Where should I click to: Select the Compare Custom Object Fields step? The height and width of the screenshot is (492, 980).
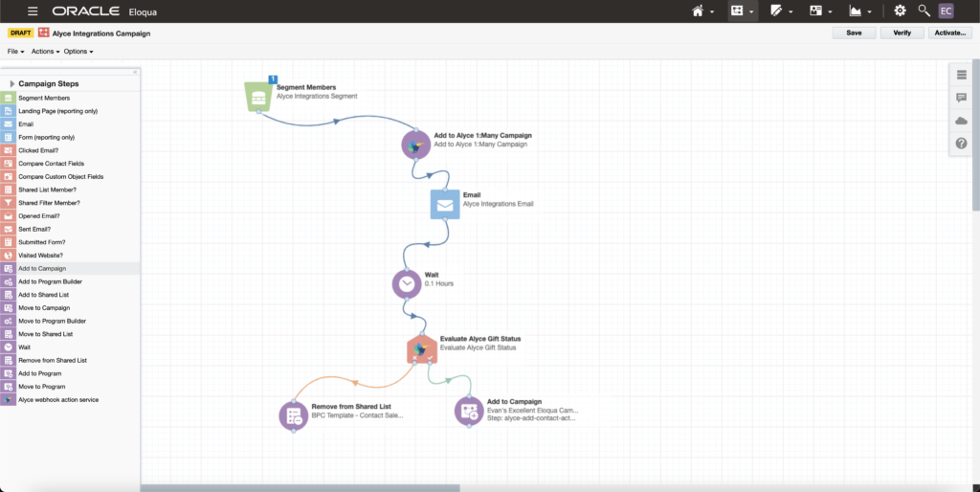tap(70, 177)
